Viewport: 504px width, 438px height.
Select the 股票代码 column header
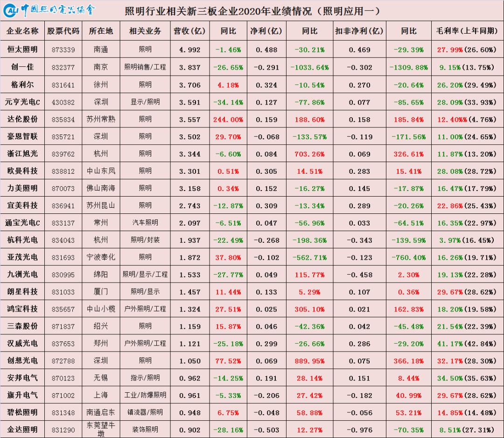[x=63, y=31]
